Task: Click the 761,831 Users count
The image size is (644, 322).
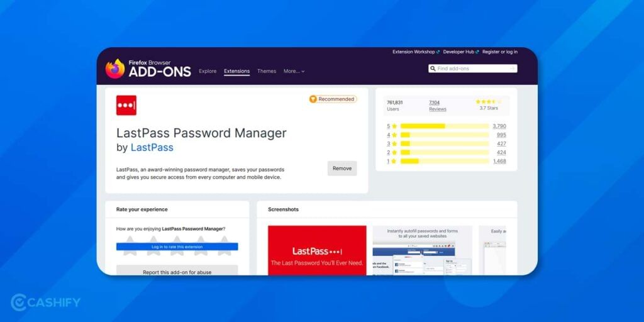Action: click(395, 106)
